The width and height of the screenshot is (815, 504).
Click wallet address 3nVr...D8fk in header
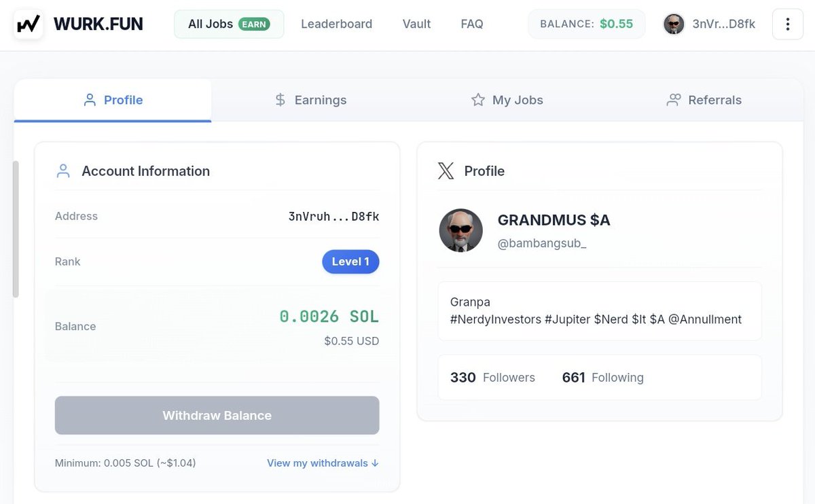723,24
